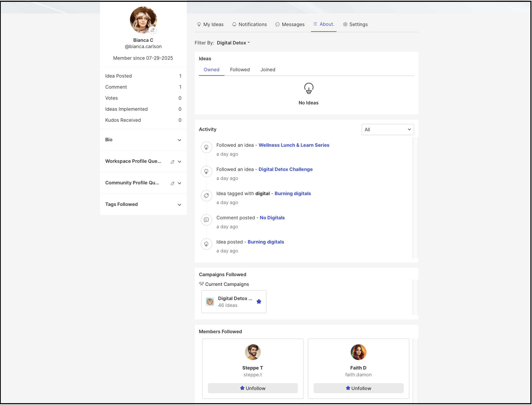Edit Workspace Profile Questions pencil icon
Screen dimensions: 532x405
(173, 162)
